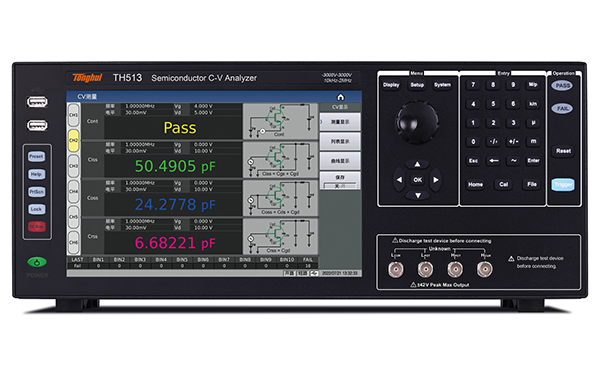Click the m unit key

click(x=533, y=142)
